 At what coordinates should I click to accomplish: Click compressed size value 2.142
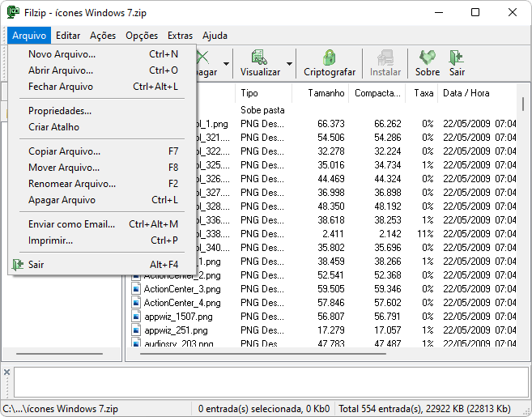coord(389,234)
